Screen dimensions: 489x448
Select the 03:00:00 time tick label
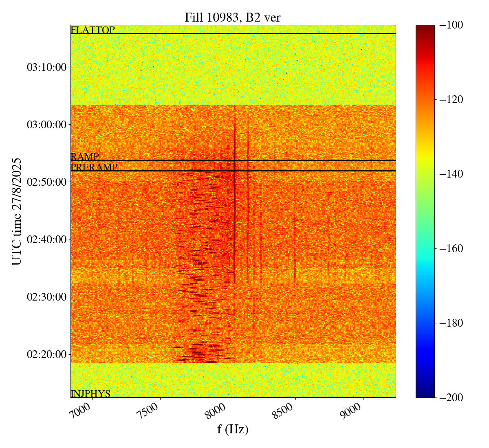click(x=46, y=125)
